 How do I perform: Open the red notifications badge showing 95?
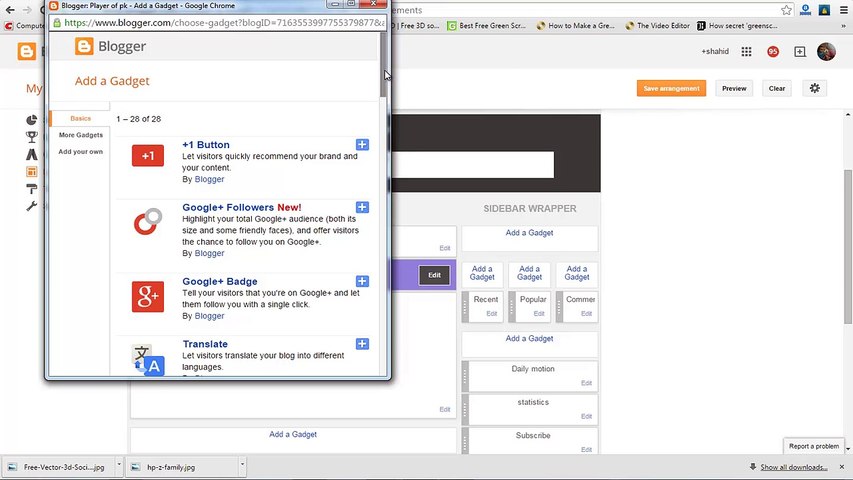773,51
